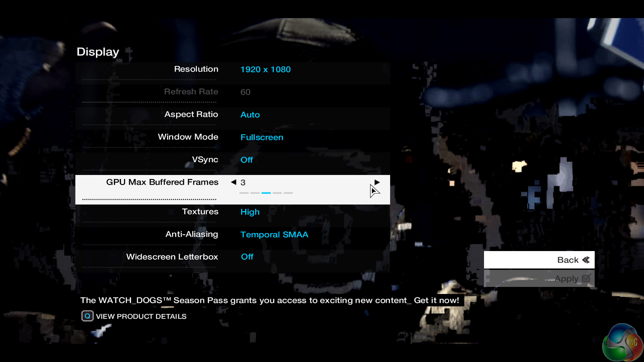Click the Back button
The height and width of the screenshot is (362, 644).
pos(539,260)
